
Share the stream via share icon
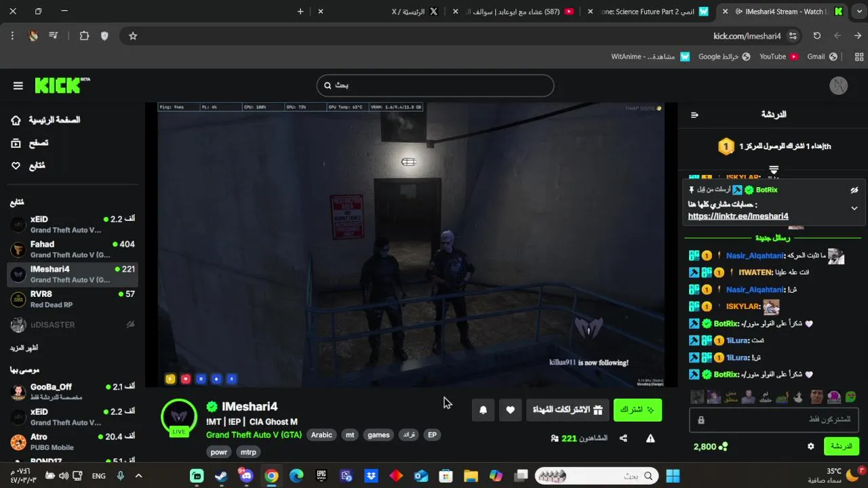pyautogui.click(x=623, y=439)
